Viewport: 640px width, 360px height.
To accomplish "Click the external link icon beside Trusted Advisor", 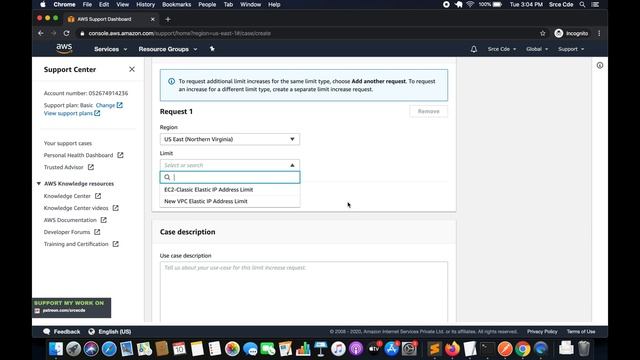I will coord(91,167).
